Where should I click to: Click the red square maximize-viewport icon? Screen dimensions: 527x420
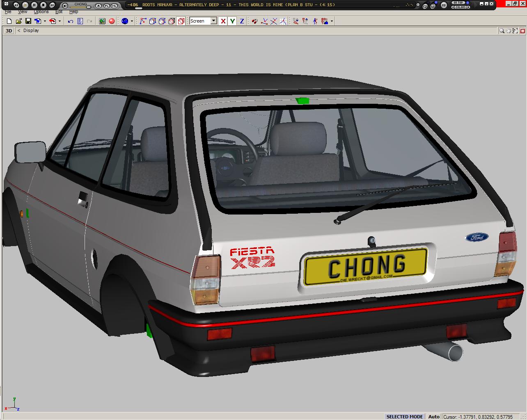[522, 31]
